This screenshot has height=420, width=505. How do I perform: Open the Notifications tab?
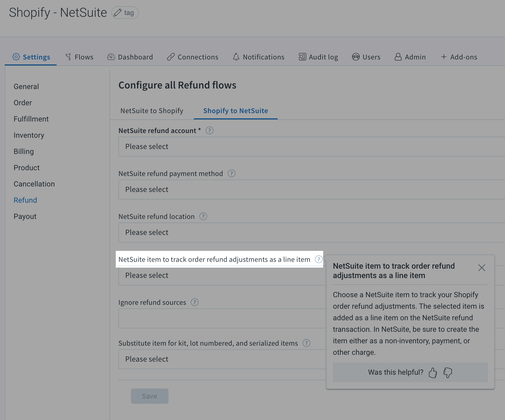259,57
